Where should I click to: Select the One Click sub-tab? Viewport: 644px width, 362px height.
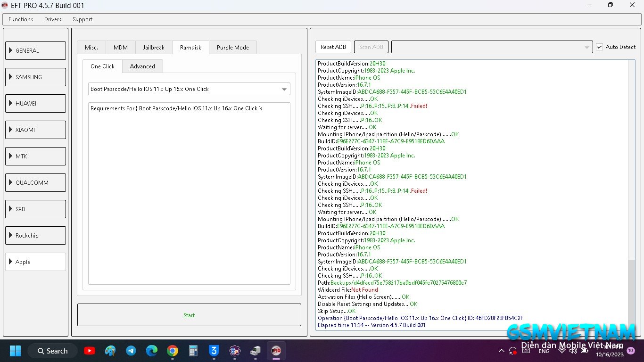pos(102,66)
